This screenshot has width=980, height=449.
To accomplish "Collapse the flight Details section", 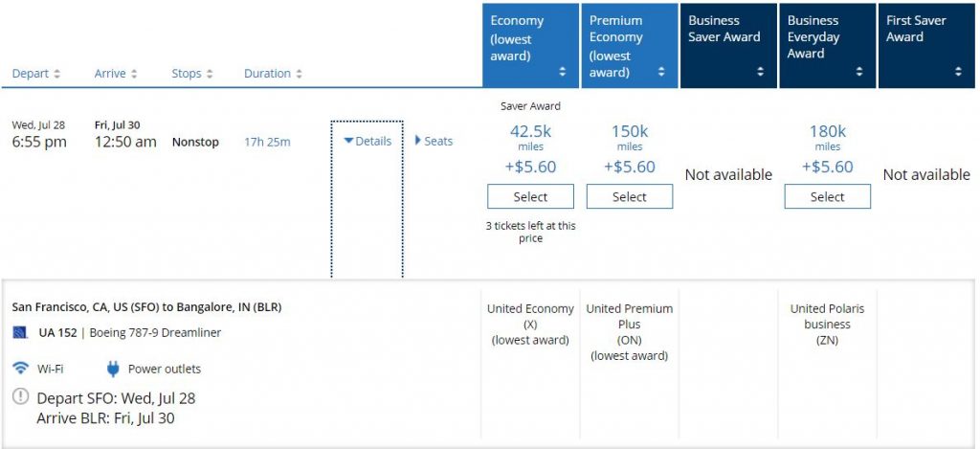I will point(367,141).
